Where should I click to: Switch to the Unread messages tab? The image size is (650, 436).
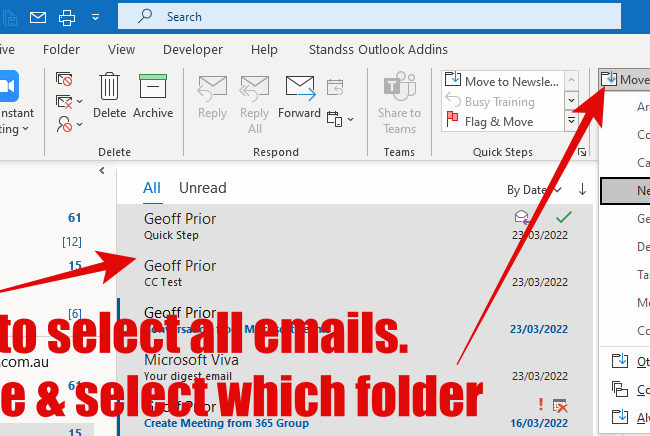[202, 188]
